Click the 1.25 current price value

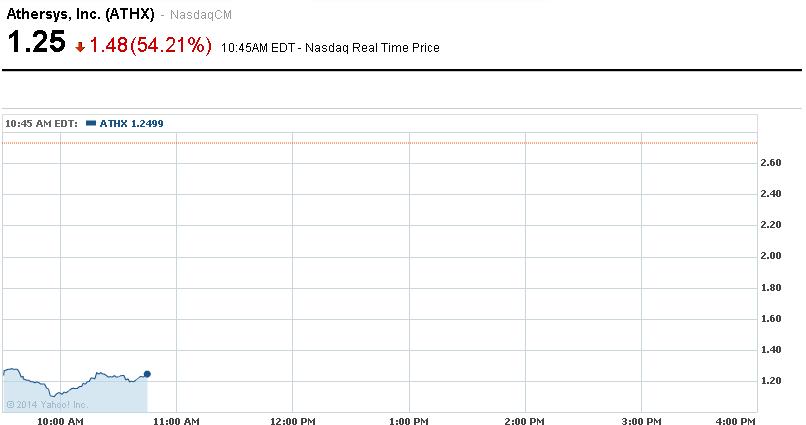click(x=36, y=43)
